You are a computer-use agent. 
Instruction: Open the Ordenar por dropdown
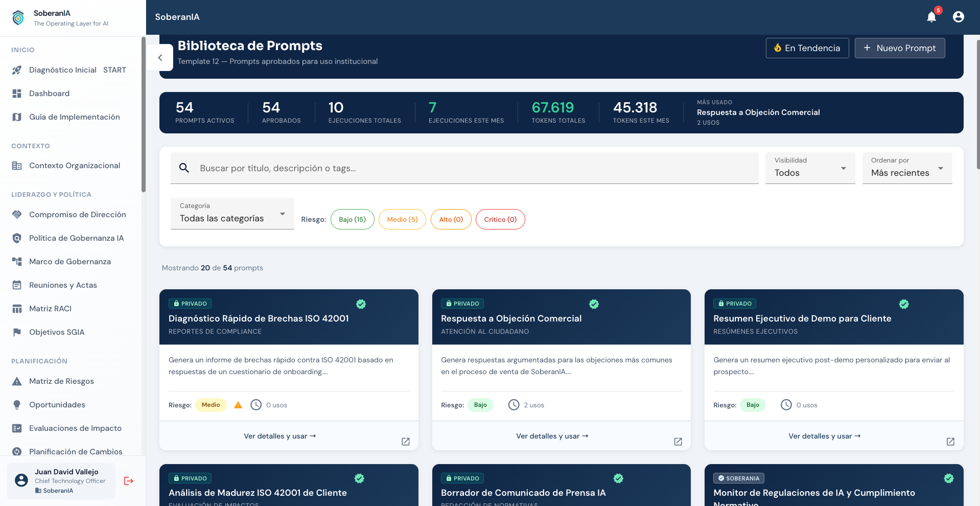(x=907, y=168)
